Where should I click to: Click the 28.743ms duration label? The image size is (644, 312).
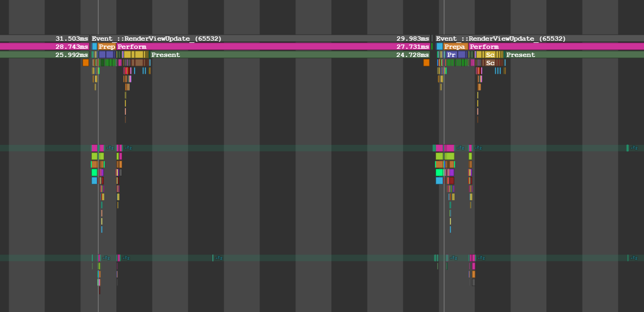pyautogui.click(x=72, y=47)
